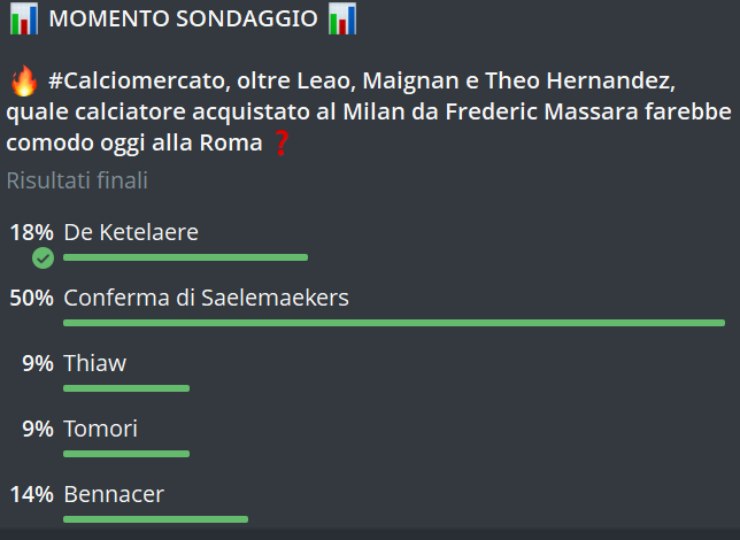
Task: Click the green checkmark under 18%
Action: pyautogui.click(x=42, y=258)
